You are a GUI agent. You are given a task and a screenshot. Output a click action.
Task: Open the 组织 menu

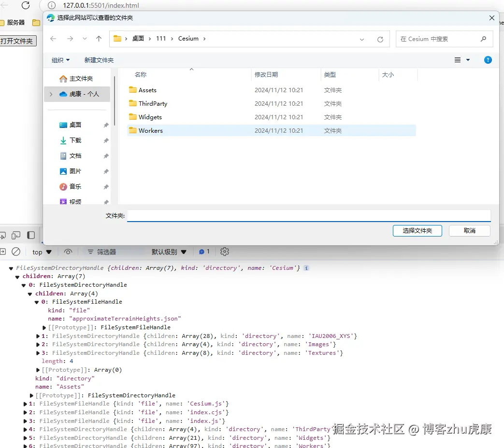(60, 60)
